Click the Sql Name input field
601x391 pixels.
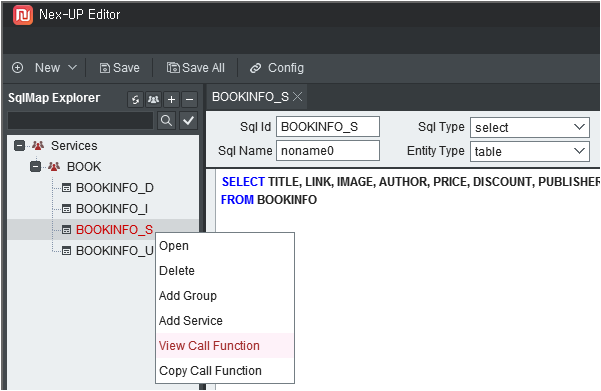[x=328, y=151]
